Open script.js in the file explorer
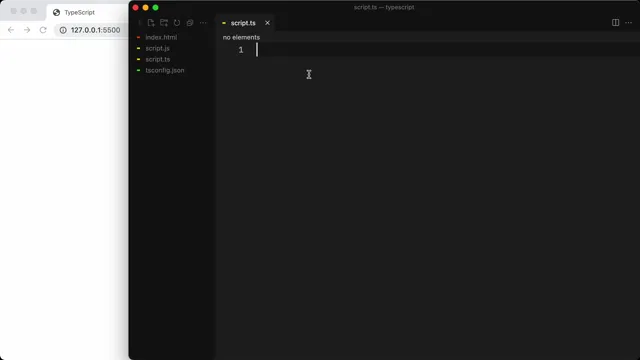The width and height of the screenshot is (640, 360). [x=158, y=48]
